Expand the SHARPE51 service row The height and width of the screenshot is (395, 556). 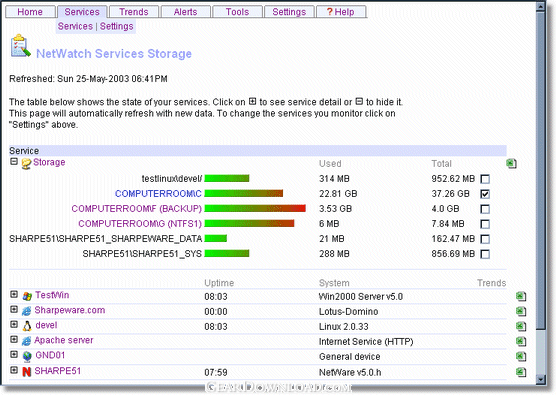tap(14, 370)
